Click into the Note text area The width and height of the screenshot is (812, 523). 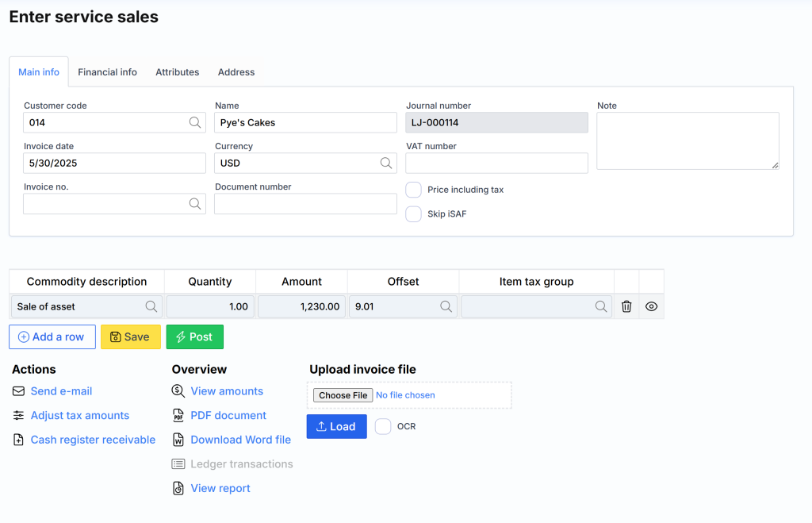pyautogui.click(x=687, y=140)
